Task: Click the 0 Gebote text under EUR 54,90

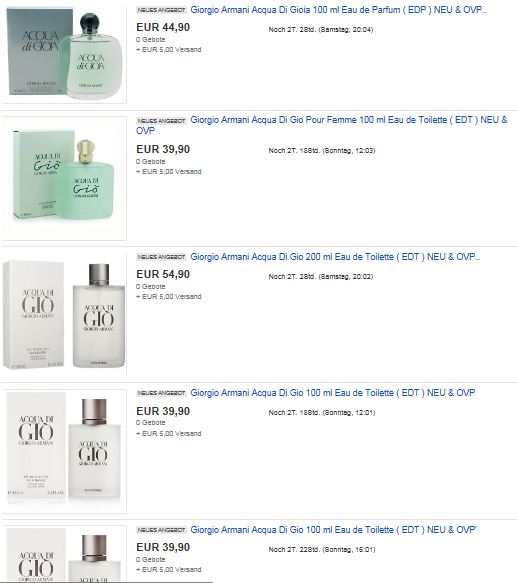Action: coord(151,287)
